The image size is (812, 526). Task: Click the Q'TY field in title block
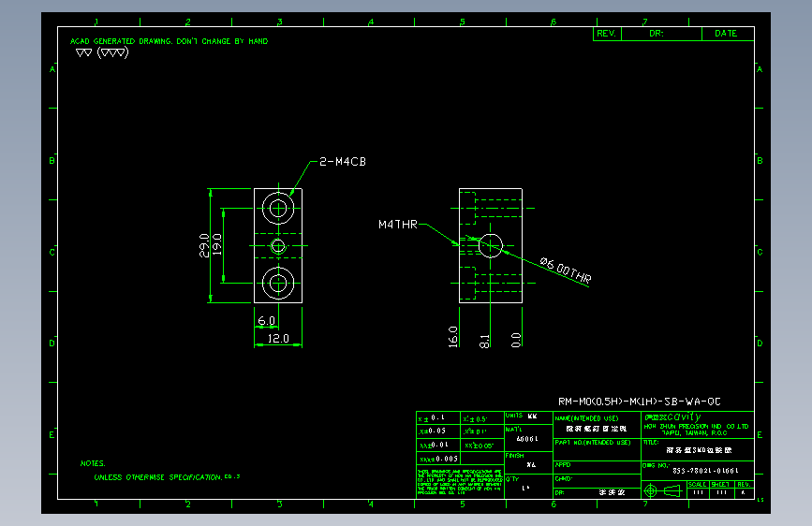click(x=528, y=487)
